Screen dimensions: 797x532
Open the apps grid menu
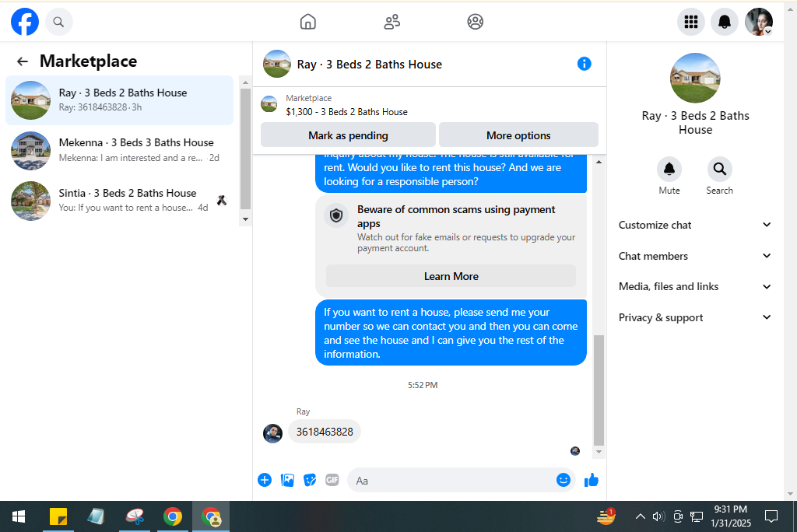[691, 22]
